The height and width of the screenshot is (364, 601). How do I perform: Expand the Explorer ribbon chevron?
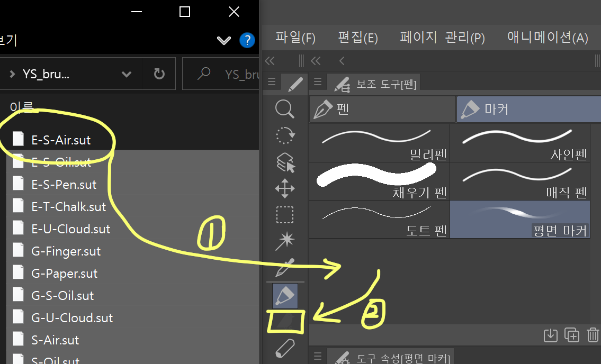(x=224, y=40)
